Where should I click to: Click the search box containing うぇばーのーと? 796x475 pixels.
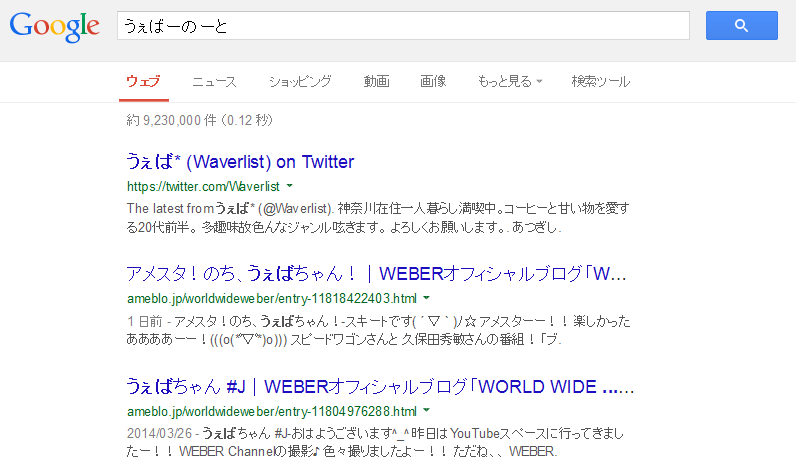pyautogui.click(x=403, y=25)
